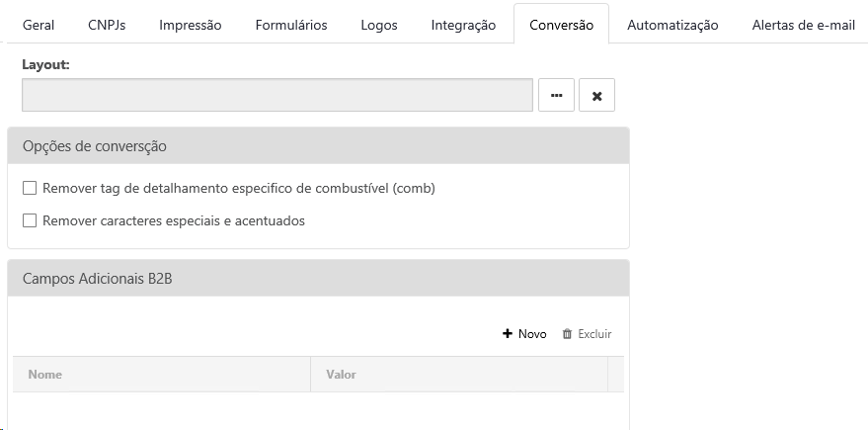Click the Campos Adicionais B2B panel header
This screenshot has width=868, height=430.
pos(318,279)
